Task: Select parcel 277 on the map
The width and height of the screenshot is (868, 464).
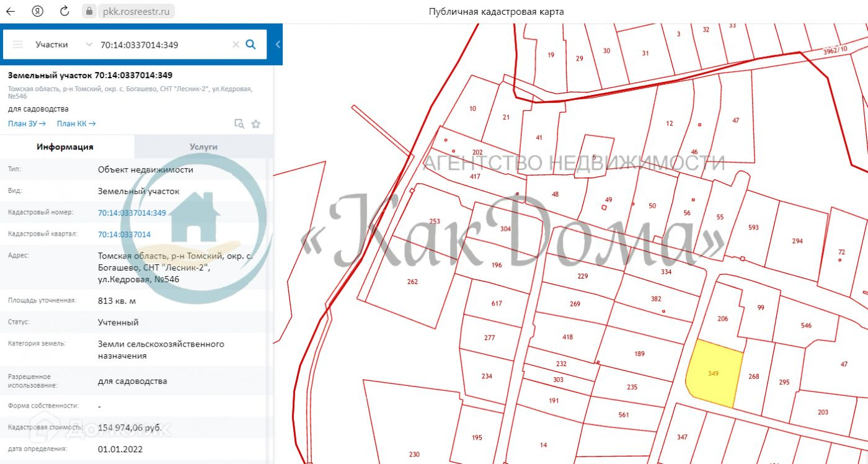Action: 489,337
